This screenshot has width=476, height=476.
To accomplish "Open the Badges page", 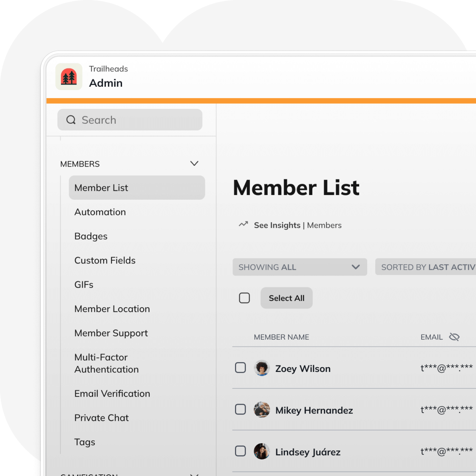I will (x=91, y=236).
